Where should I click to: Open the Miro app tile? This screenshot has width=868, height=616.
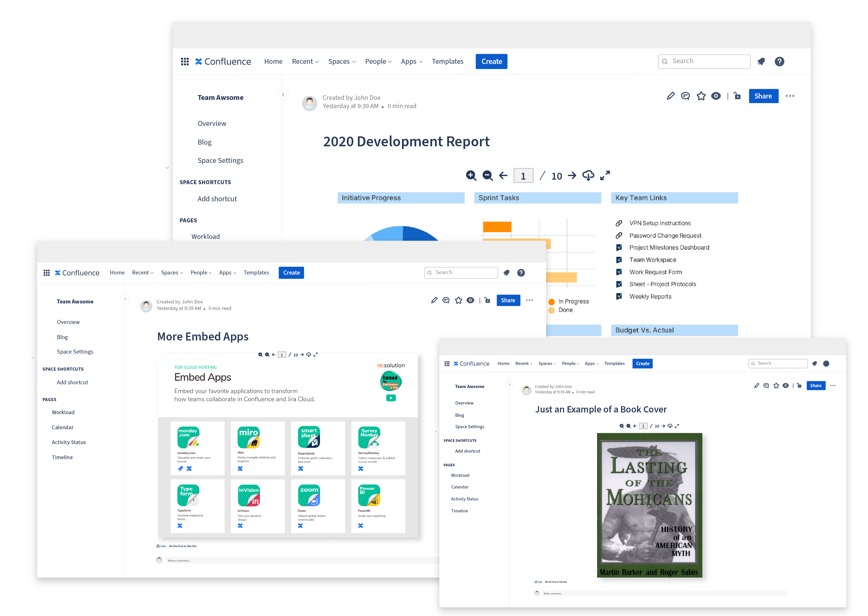pyautogui.click(x=258, y=448)
